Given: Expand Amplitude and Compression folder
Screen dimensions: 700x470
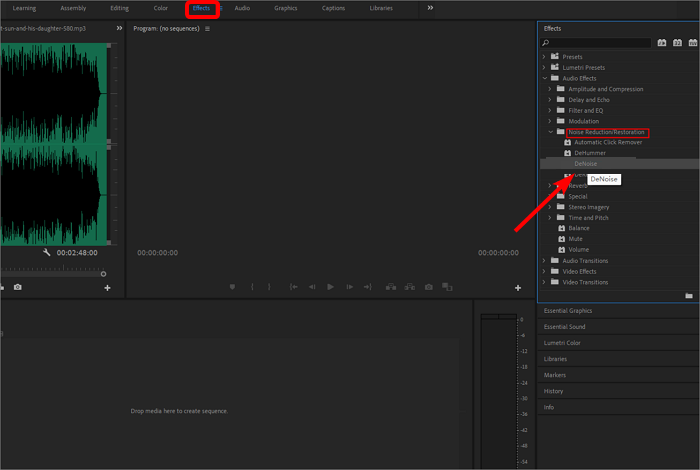Looking at the screenshot, I should (550, 89).
